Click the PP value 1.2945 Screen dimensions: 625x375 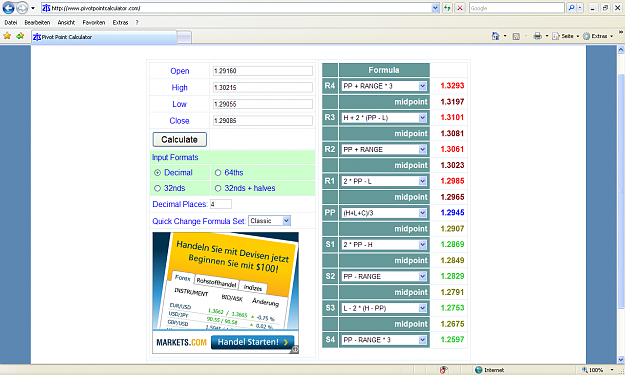tap(452, 213)
